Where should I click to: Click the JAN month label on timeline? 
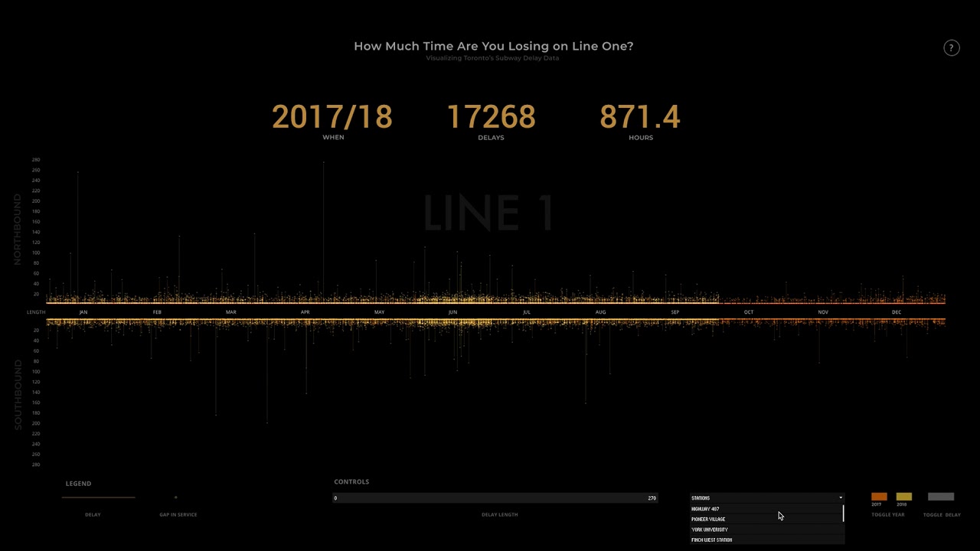[x=83, y=312]
